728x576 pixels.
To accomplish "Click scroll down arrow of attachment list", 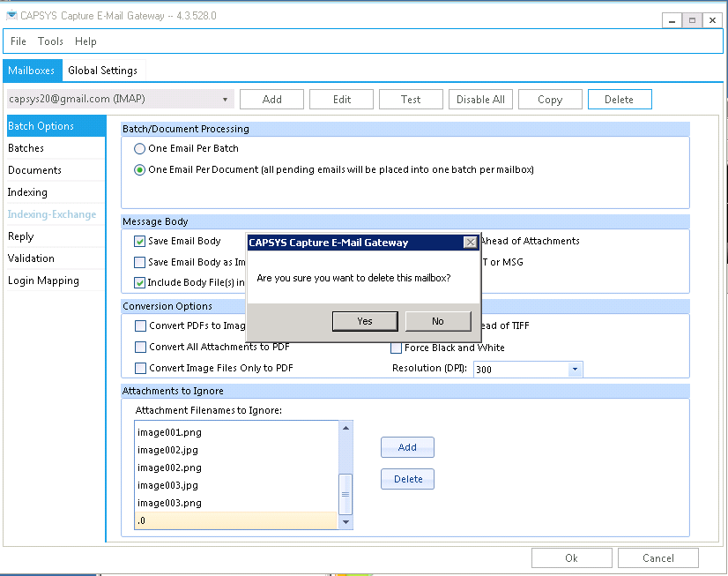I will 345,522.
